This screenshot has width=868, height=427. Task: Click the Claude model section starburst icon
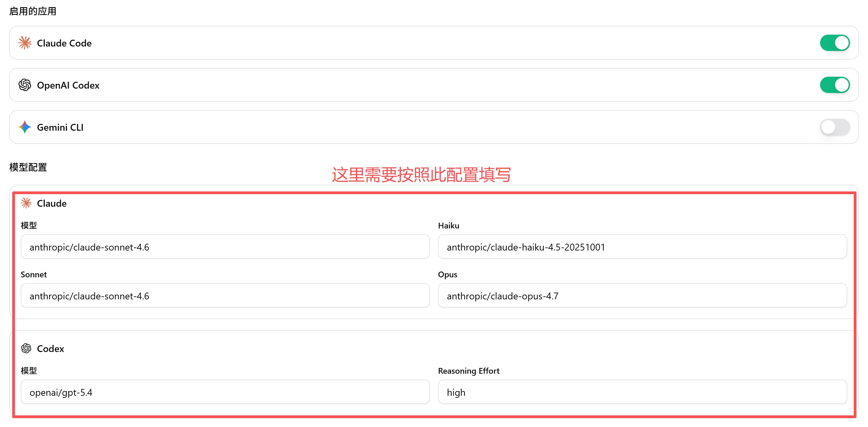(26, 203)
